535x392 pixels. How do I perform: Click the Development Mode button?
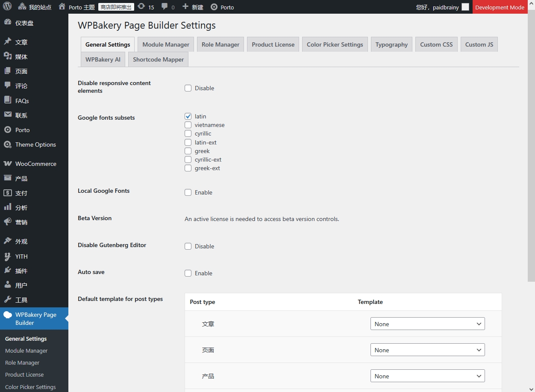point(500,7)
